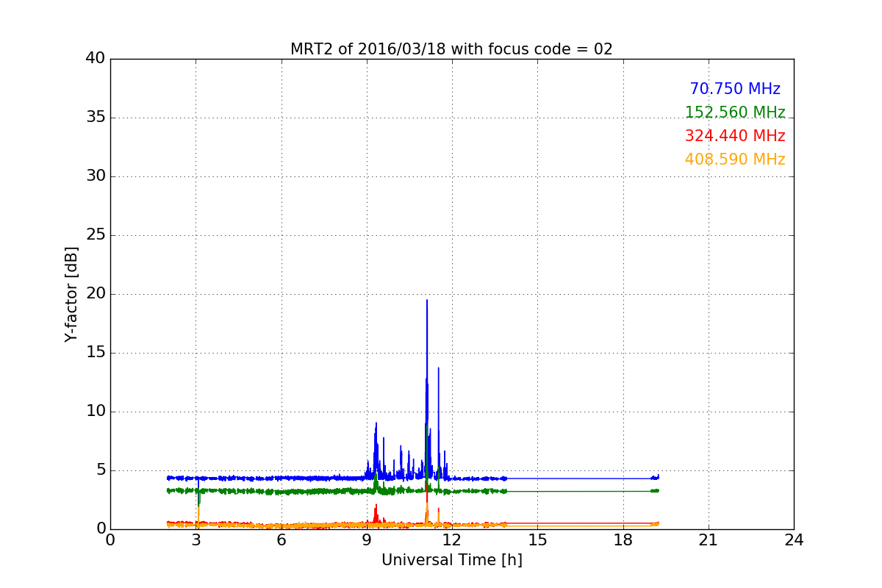
Task: Click the tallest blue spike peak near 20 dB
Action: pos(426,301)
